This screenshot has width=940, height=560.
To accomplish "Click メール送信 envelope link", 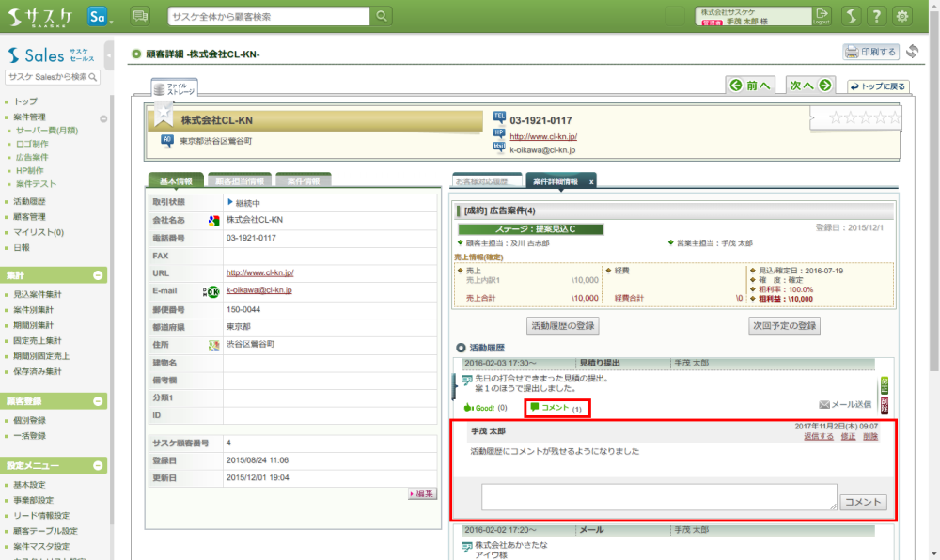I will pyautogui.click(x=845, y=404).
